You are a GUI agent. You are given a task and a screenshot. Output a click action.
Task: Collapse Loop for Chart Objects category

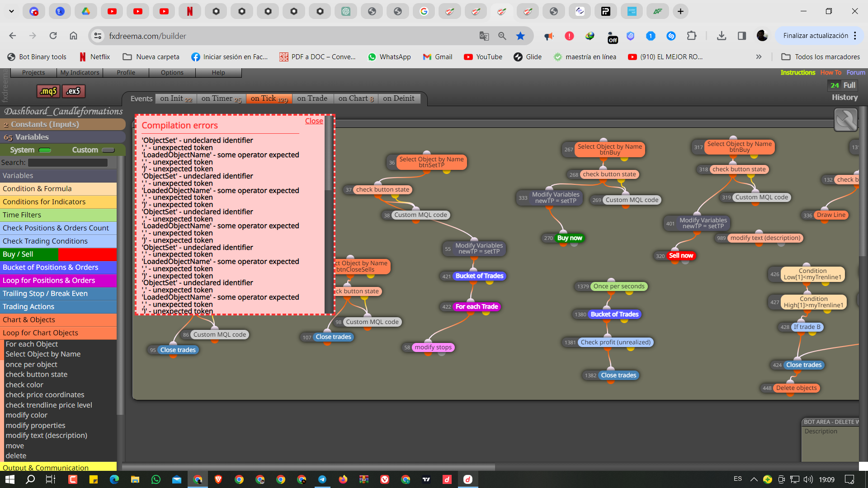[58, 333]
